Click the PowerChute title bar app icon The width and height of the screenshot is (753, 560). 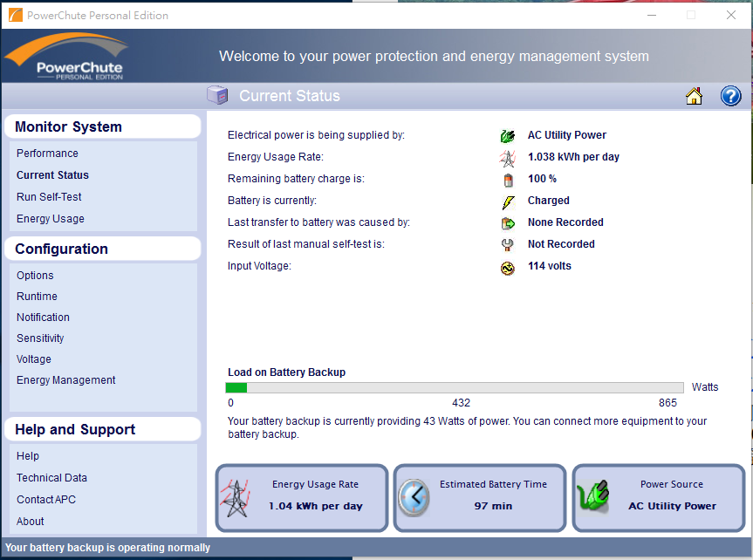16,15
